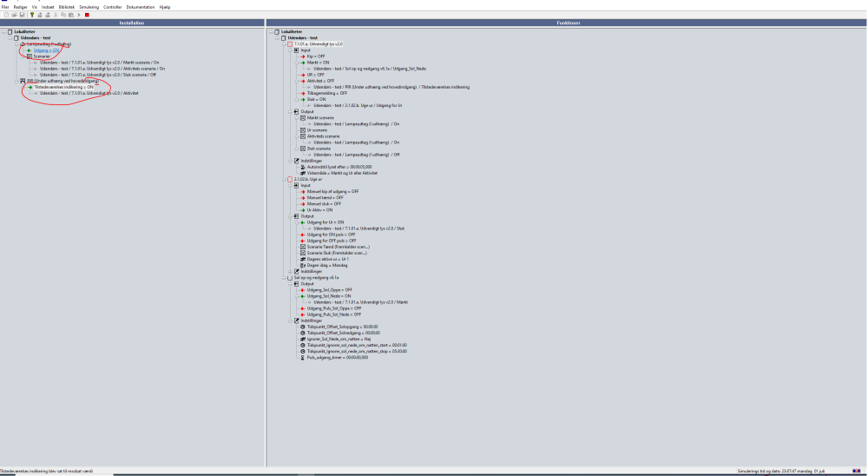Screen dimensions: 868x476
Task: Click the New document toolbar icon
Action: tap(5, 15)
